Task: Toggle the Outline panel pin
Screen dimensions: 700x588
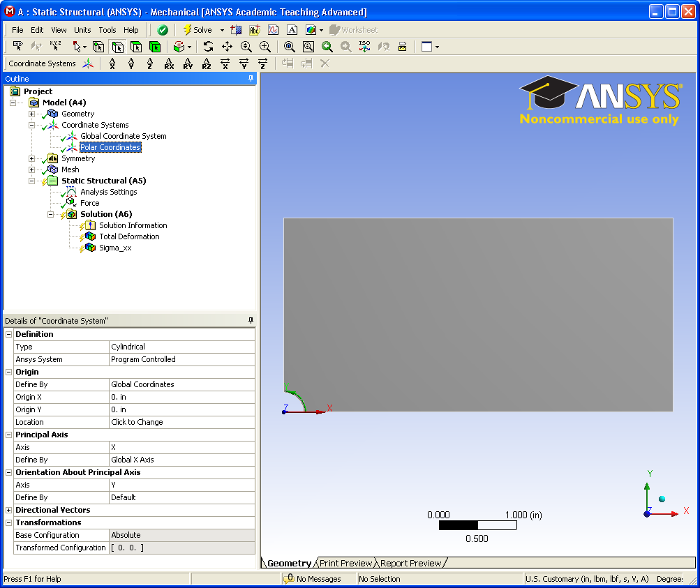Action: point(251,79)
